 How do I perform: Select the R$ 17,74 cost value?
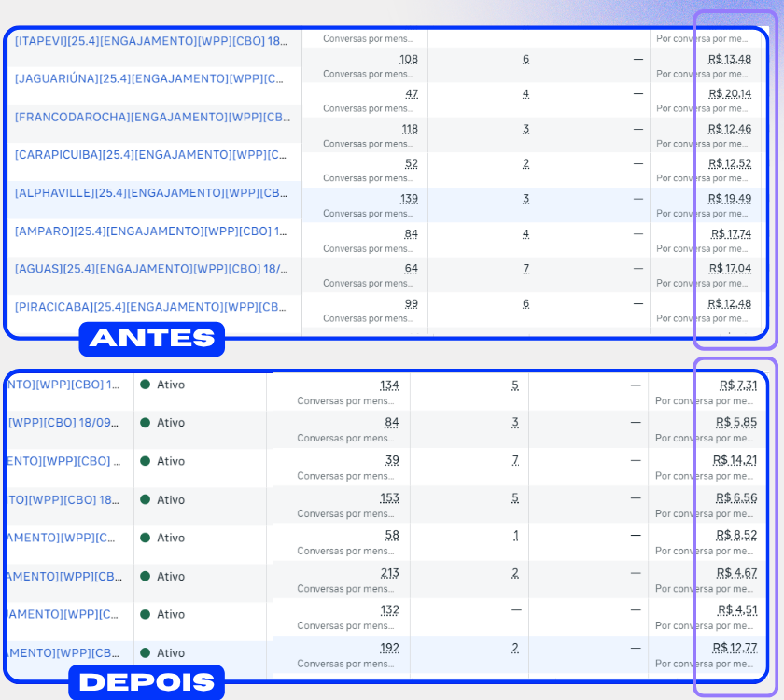(731, 233)
